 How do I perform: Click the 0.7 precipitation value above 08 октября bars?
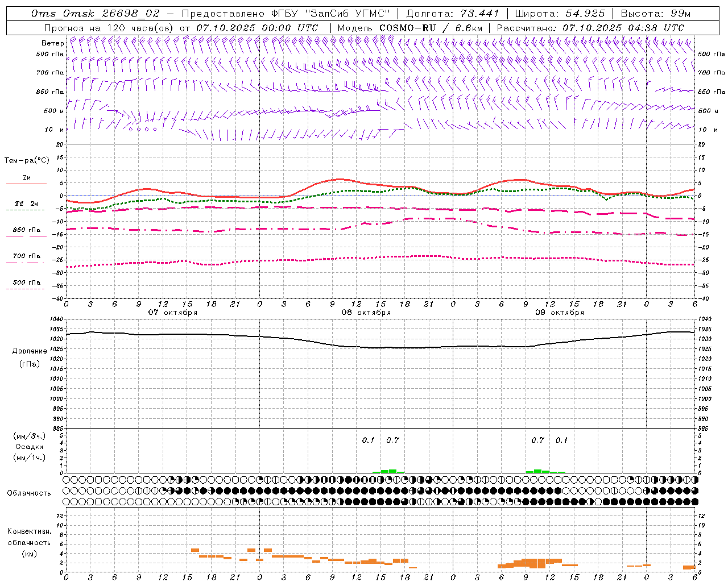click(392, 440)
